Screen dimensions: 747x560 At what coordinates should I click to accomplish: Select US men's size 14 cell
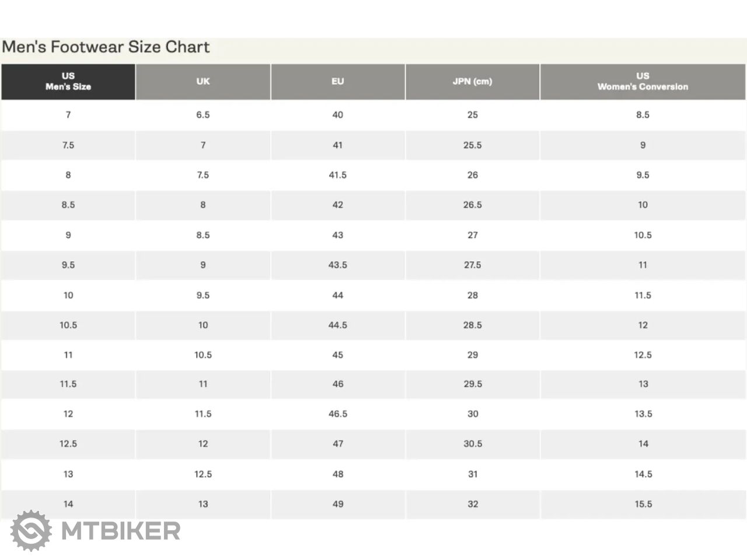pyautogui.click(x=68, y=504)
